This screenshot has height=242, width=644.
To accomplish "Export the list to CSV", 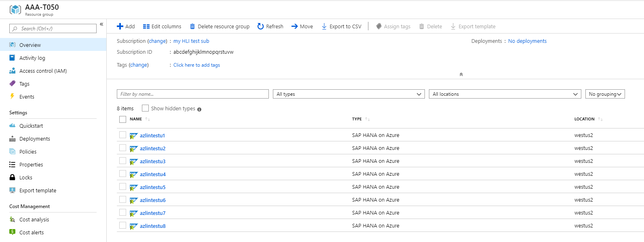I will [342, 26].
